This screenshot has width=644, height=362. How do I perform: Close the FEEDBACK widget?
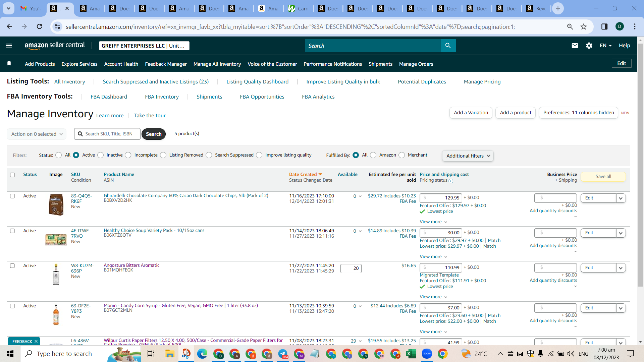36,342
